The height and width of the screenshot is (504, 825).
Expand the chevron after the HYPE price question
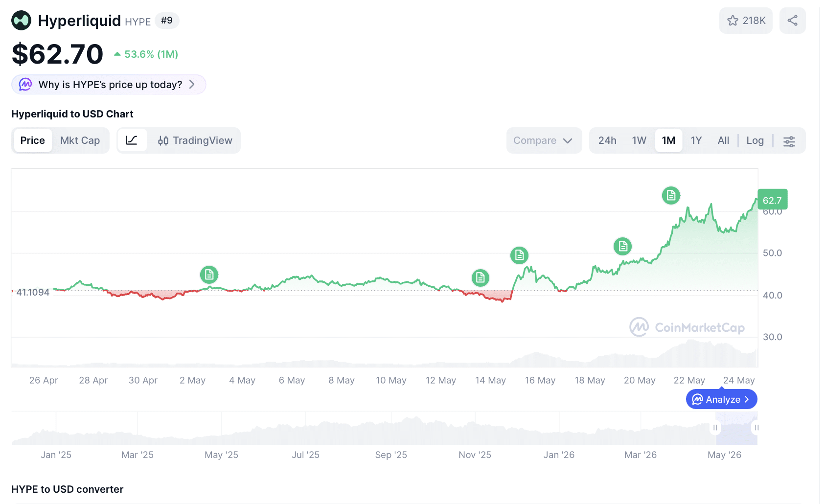point(192,85)
